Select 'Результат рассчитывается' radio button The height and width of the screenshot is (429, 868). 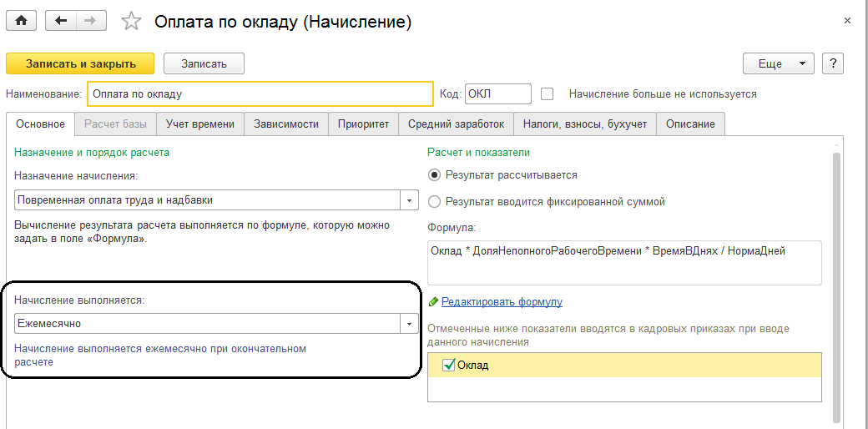tap(434, 175)
